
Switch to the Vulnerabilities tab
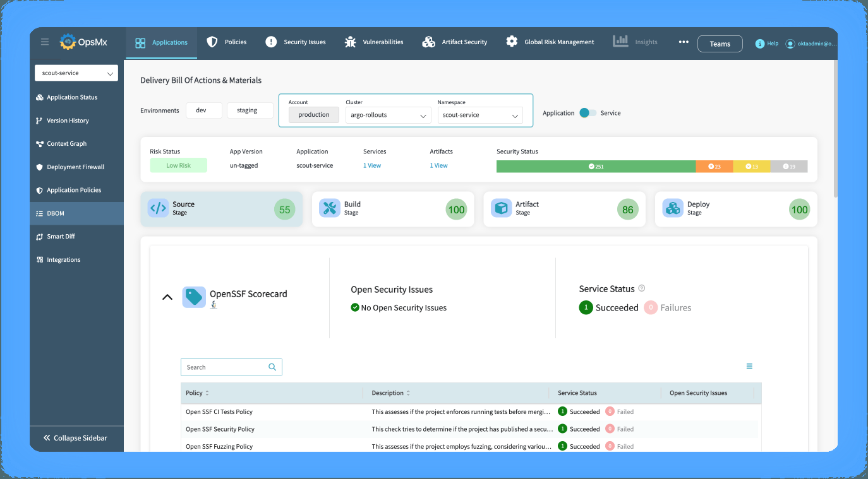374,42
